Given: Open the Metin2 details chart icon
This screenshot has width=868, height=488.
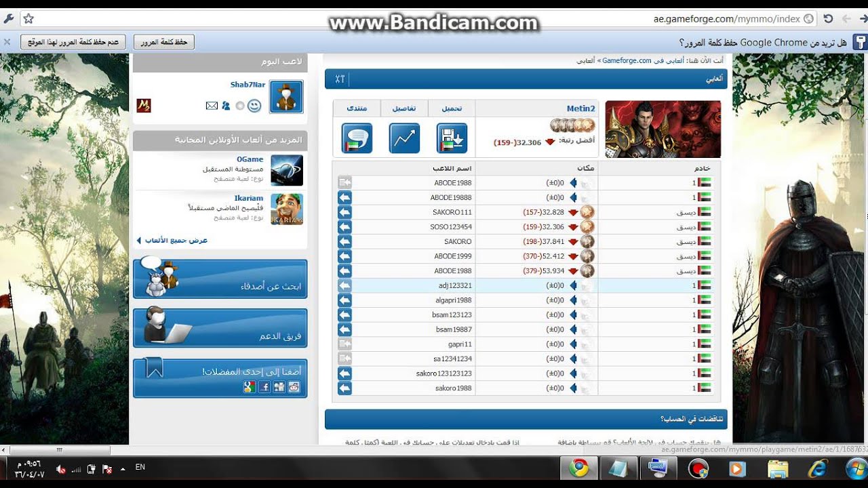Looking at the screenshot, I should (x=404, y=138).
